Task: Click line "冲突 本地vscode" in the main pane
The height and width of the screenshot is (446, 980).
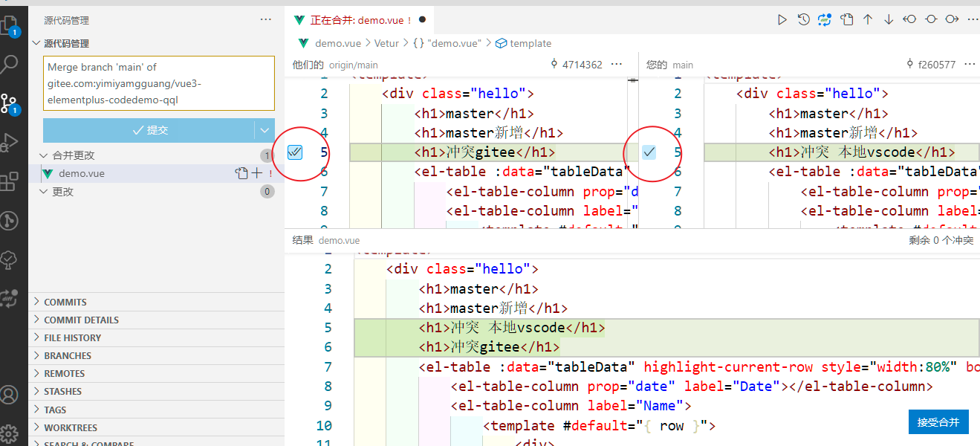Action: pyautogui.click(x=862, y=152)
